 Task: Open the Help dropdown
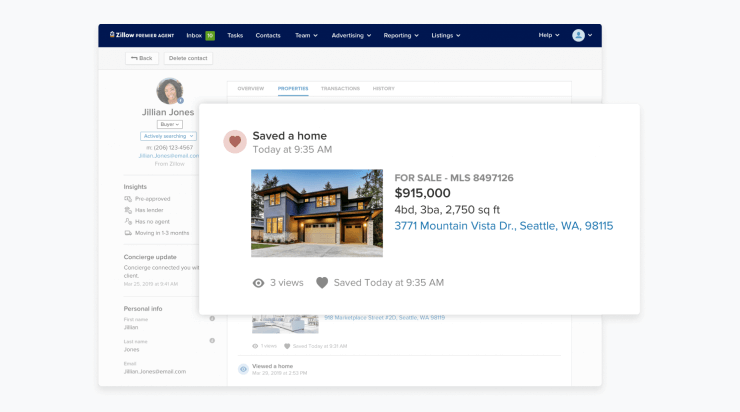pos(549,35)
